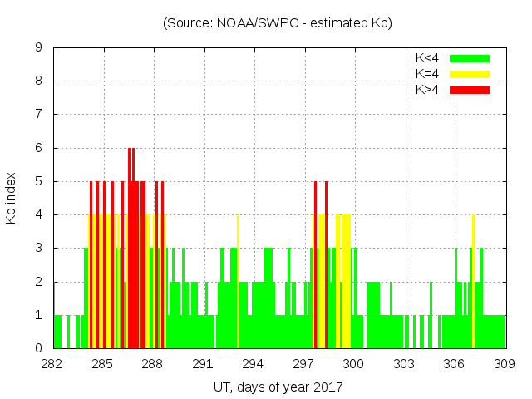Click the isolated green bar between days 303 and 306

pos(431,316)
